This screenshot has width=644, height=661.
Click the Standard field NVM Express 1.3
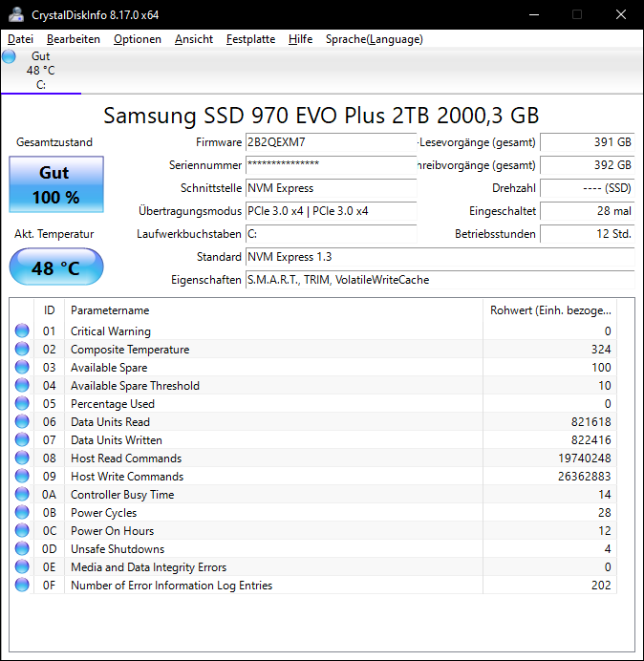440,257
